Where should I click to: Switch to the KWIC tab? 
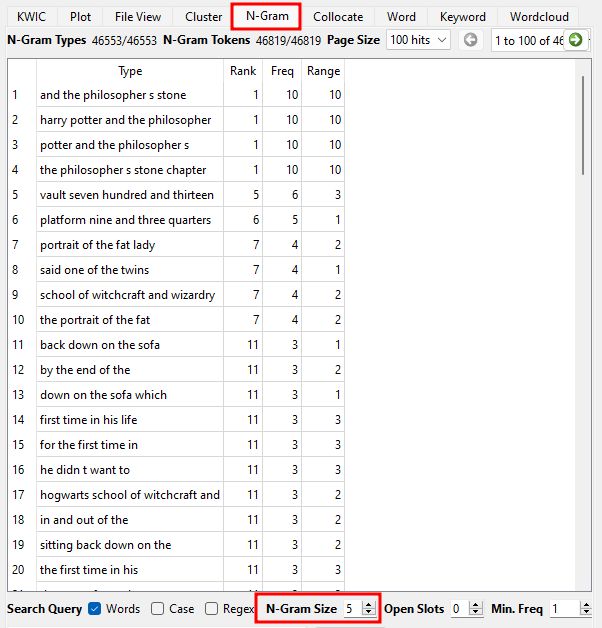click(x=31, y=17)
